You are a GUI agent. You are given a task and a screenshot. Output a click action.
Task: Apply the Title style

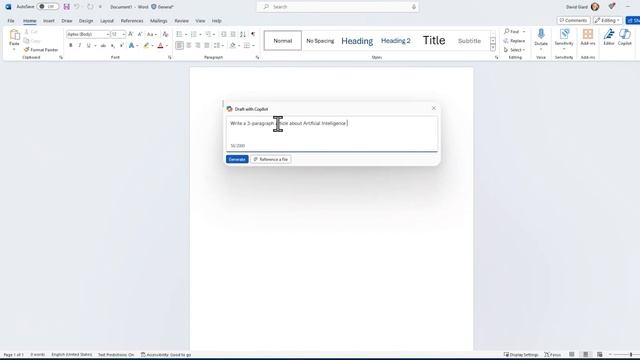pyautogui.click(x=434, y=40)
